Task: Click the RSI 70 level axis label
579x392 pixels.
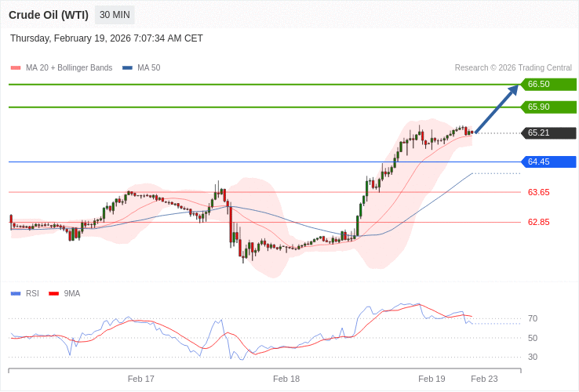Action: [533, 318]
